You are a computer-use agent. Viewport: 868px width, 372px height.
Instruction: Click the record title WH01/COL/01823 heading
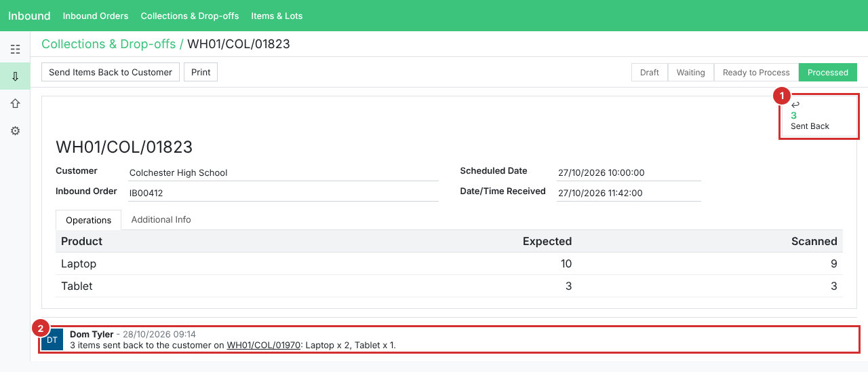[124, 147]
